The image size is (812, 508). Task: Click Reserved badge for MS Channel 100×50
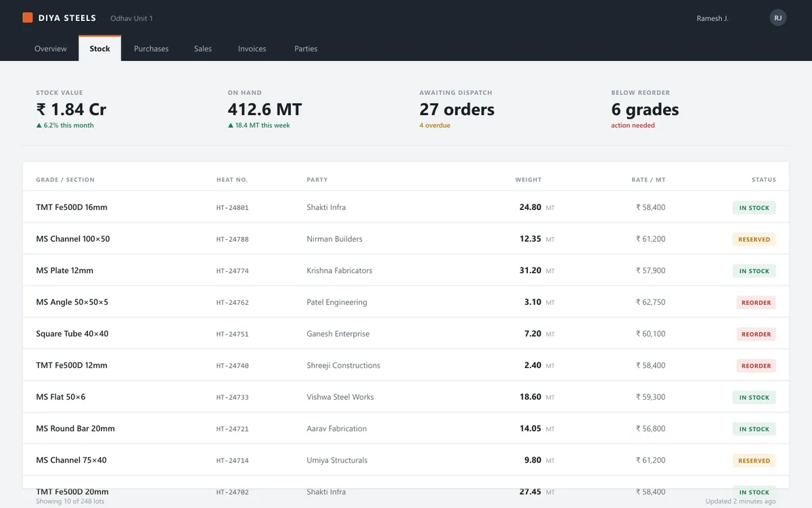tap(754, 239)
